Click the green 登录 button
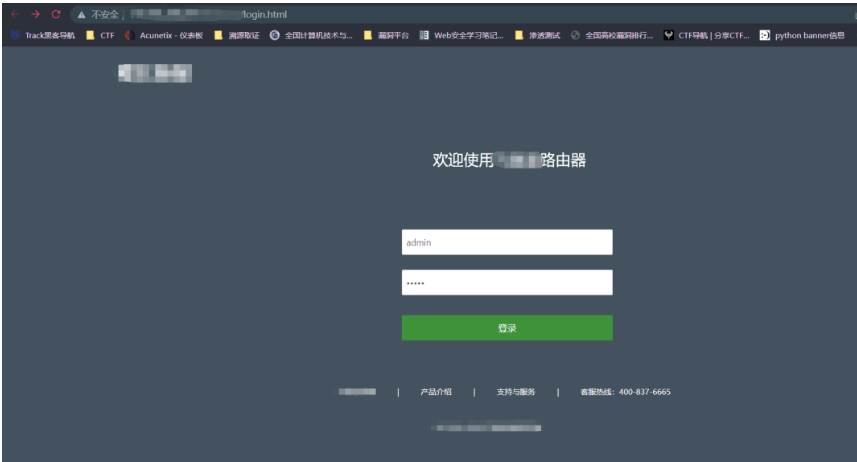 point(507,328)
